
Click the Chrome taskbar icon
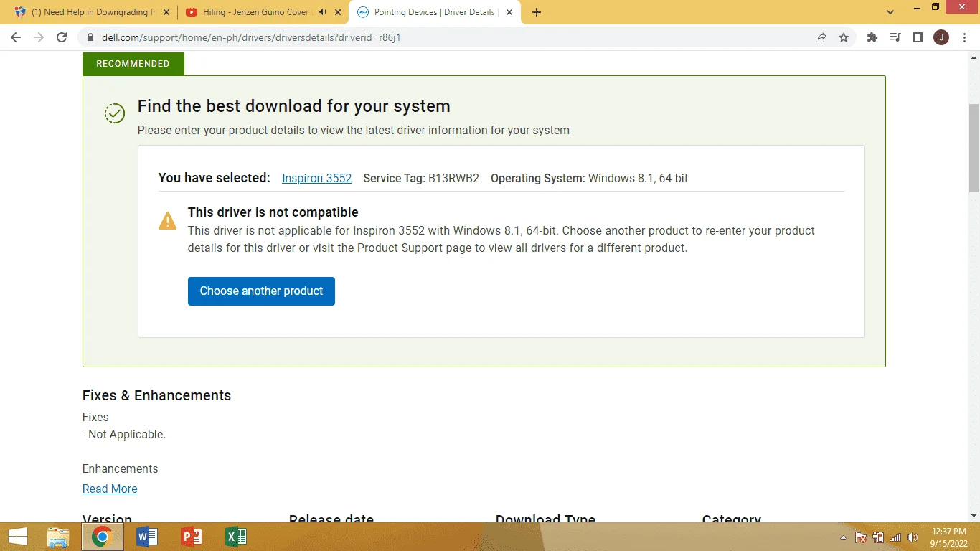pos(103,537)
